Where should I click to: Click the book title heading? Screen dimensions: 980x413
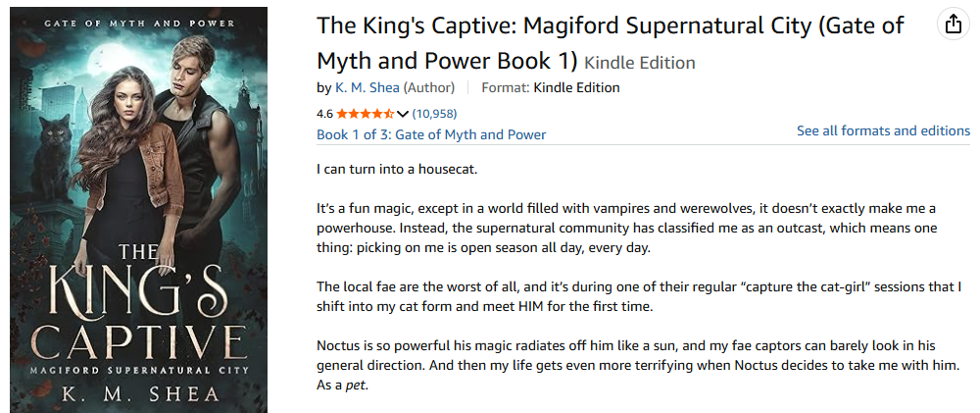610,44
